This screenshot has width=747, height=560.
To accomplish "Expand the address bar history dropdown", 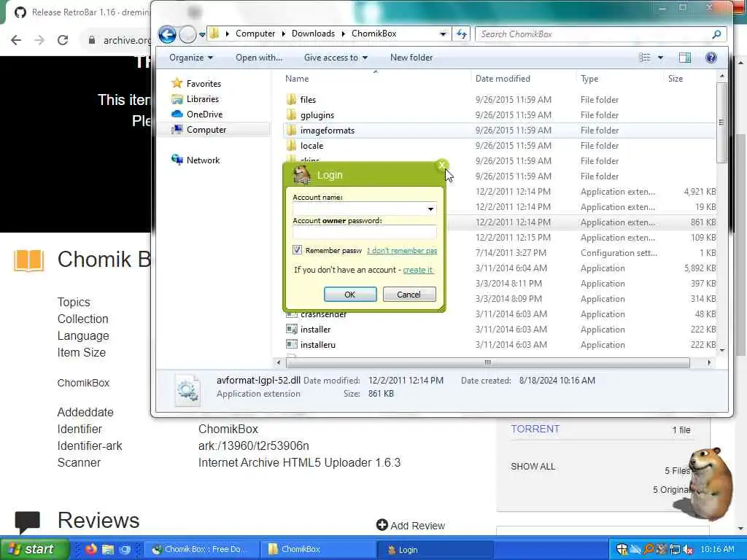I will 443,34.
